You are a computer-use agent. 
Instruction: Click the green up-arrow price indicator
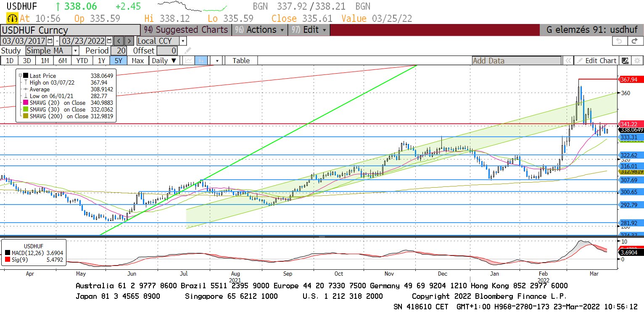click(x=58, y=6)
